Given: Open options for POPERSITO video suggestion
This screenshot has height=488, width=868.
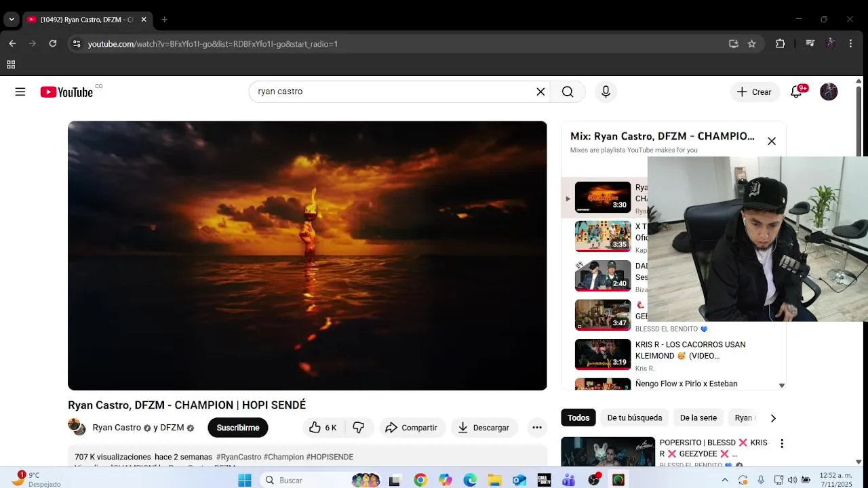Looking at the screenshot, I should coord(782,443).
